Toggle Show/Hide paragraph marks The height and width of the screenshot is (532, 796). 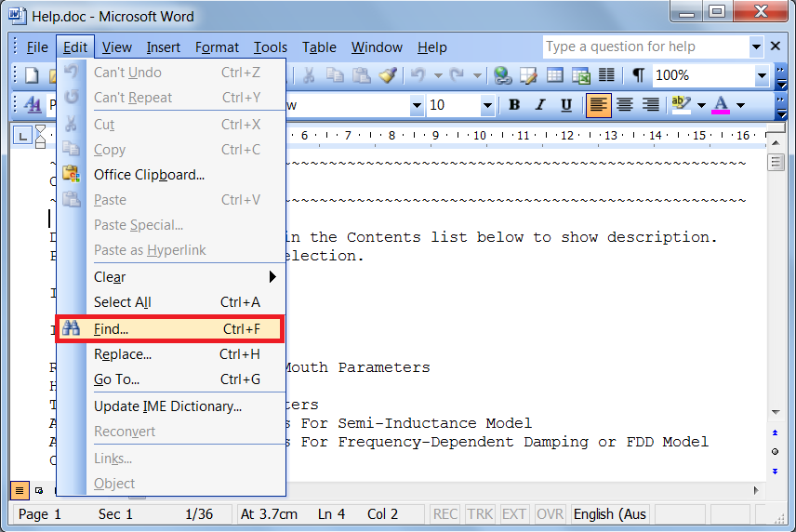click(638, 75)
